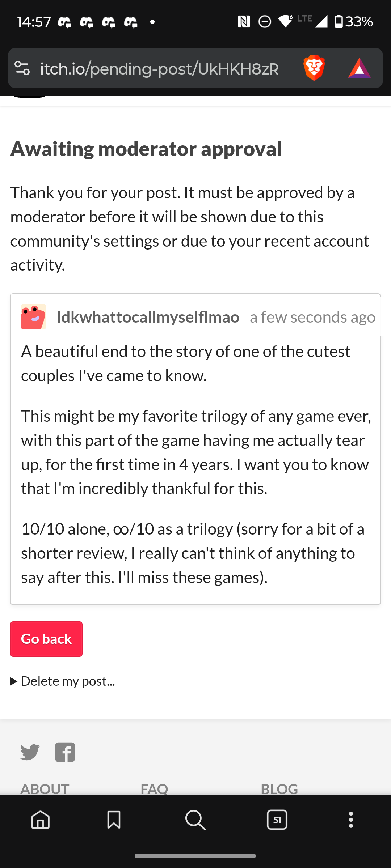391x868 pixels.
Task: Open the BLOG footer link
Action: pyautogui.click(x=279, y=788)
